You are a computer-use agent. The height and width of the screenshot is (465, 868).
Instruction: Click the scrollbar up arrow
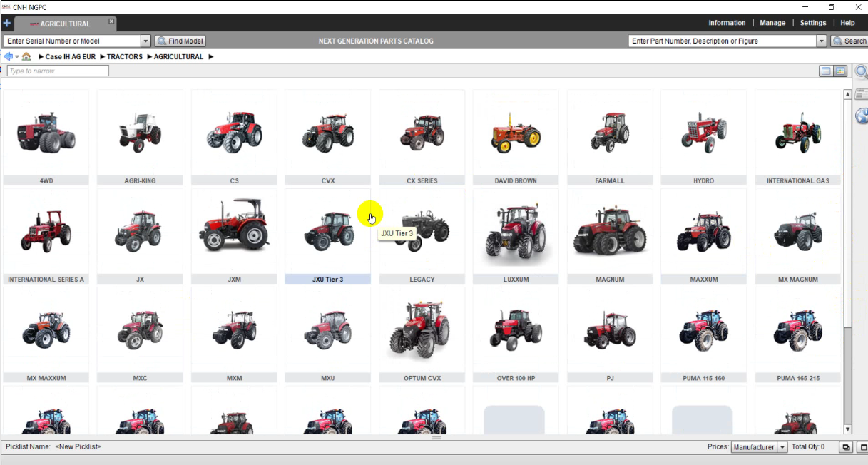(x=847, y=95)
